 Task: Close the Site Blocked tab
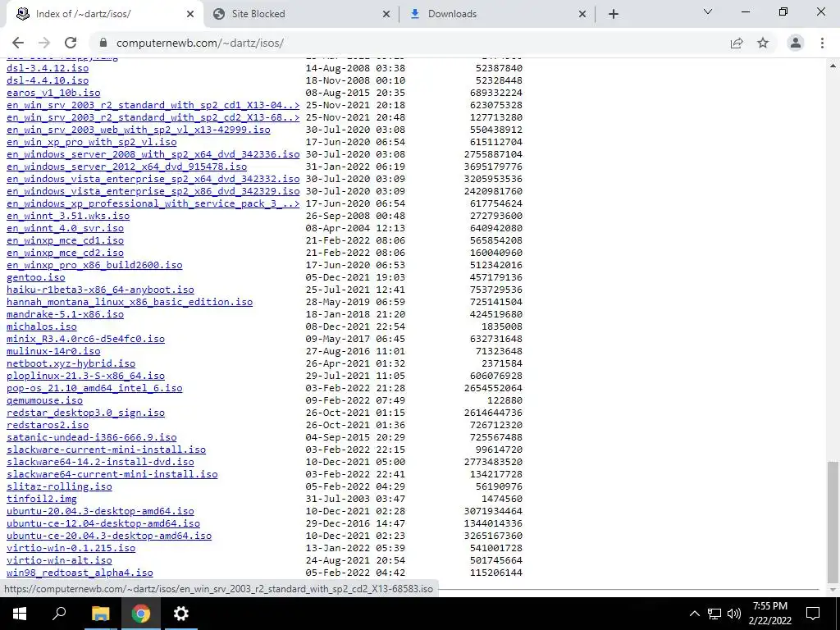[x=386, y=15]
